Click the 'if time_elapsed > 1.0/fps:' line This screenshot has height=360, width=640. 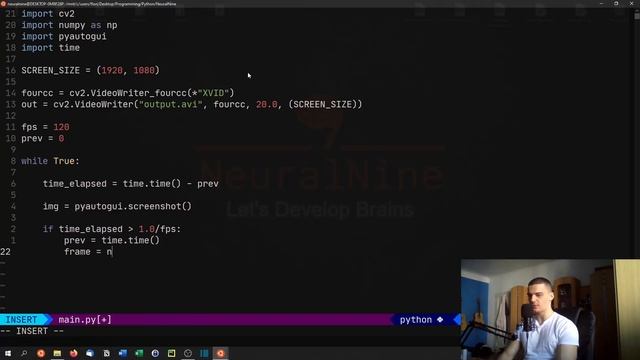click(112, 229)
